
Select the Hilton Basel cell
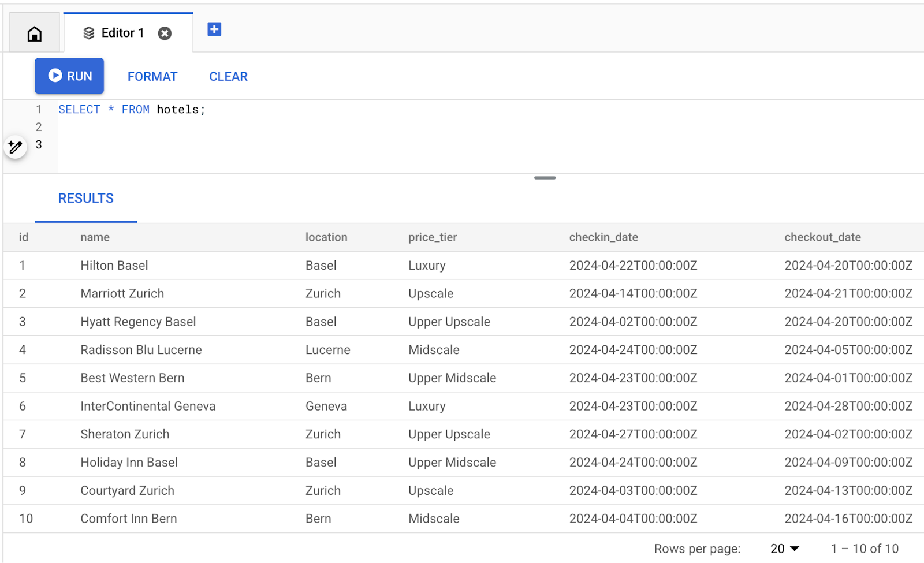114,265
